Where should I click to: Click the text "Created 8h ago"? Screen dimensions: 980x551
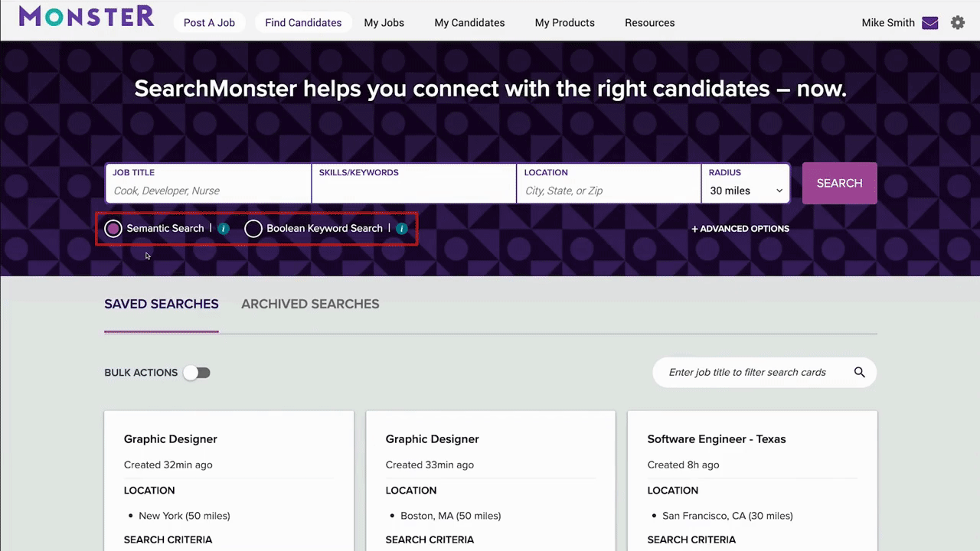tap(684, 465)
